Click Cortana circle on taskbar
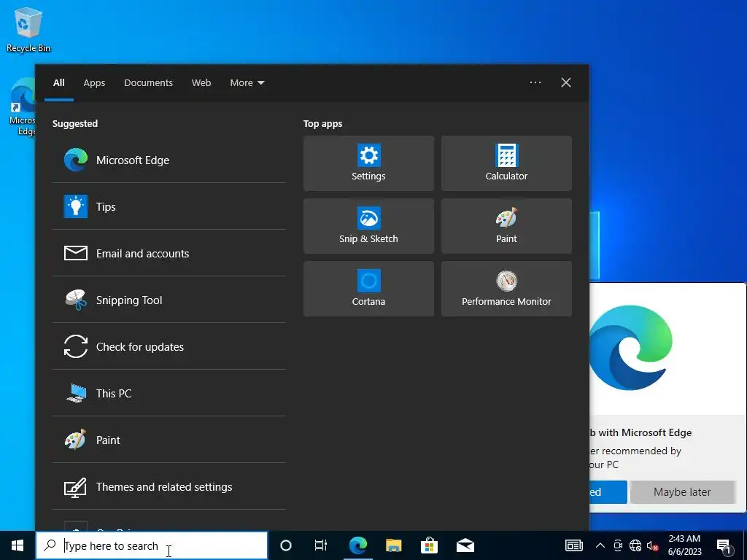This screenshot has width=747, height=560. tap(286, 545)
